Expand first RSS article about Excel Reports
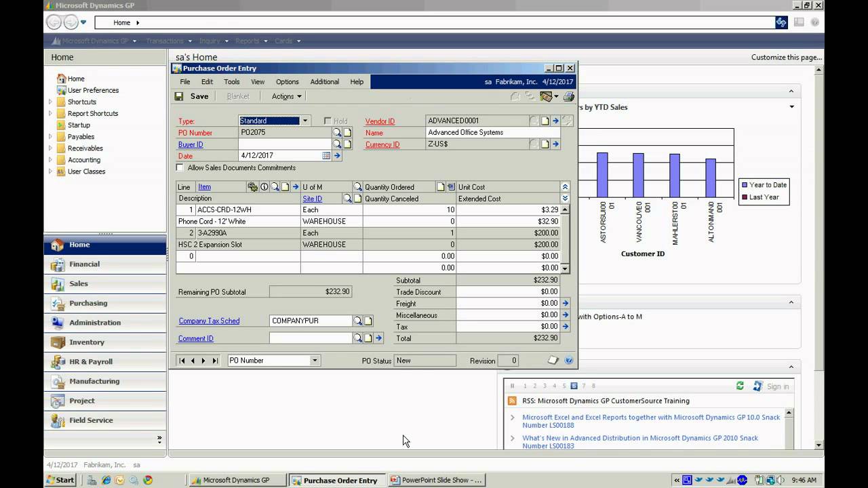This screenshot has height=488, width=868. click(513, 418)
